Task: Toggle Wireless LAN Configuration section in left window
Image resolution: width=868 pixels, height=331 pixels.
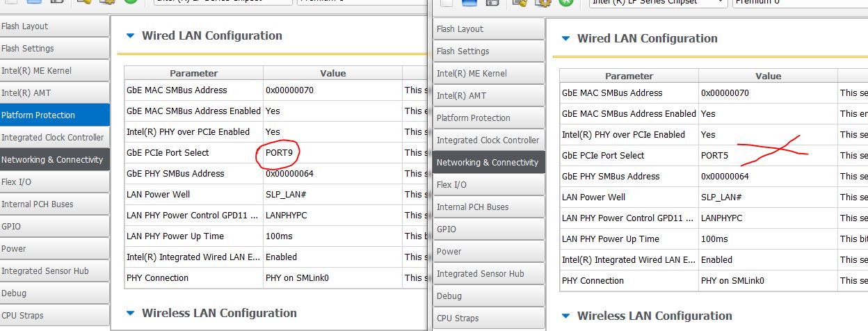Action: 130,314
